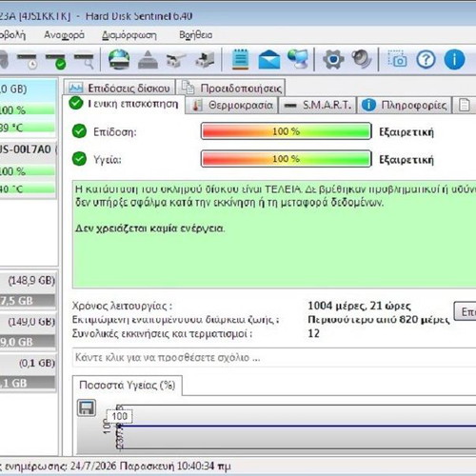Click the floppy disk save chart icon
Viewport: 476px width, 476px height.
coord(87,407)
